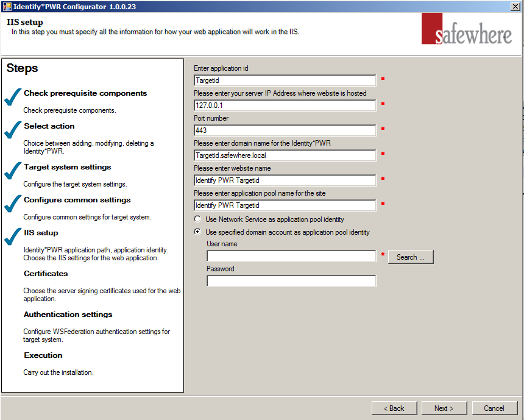
Task: Click the website name input field
Action: pos(285,180)
